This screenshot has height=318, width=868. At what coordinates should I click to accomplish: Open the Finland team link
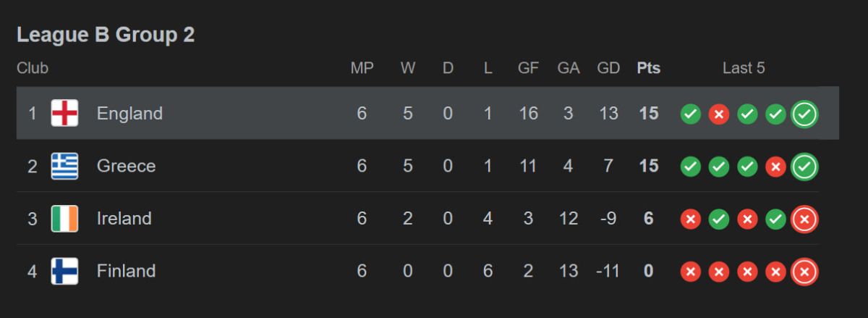126,272
